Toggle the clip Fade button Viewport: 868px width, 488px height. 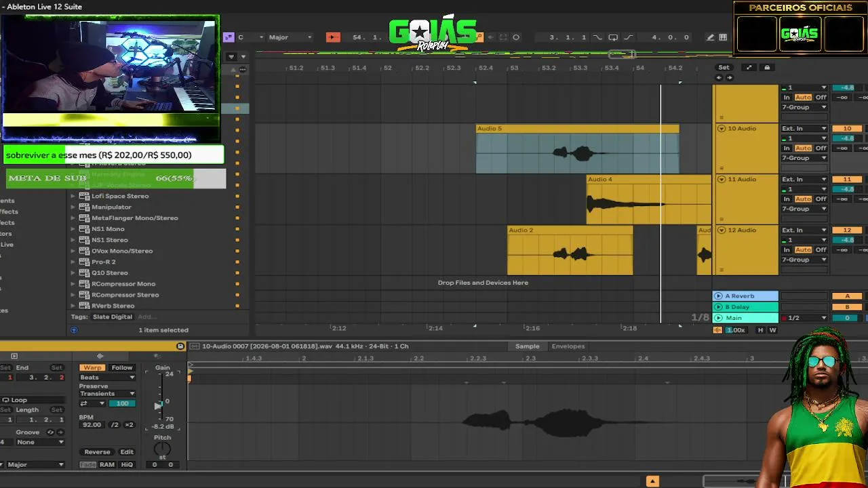[x=88, y=464]
